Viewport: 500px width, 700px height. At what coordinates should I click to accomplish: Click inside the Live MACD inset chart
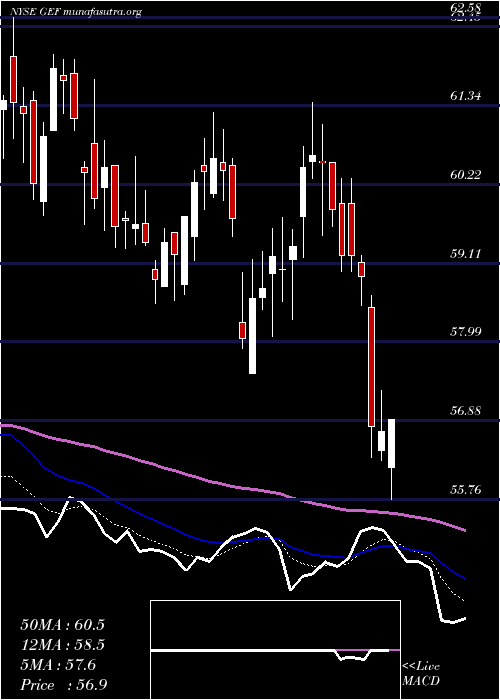275,650
